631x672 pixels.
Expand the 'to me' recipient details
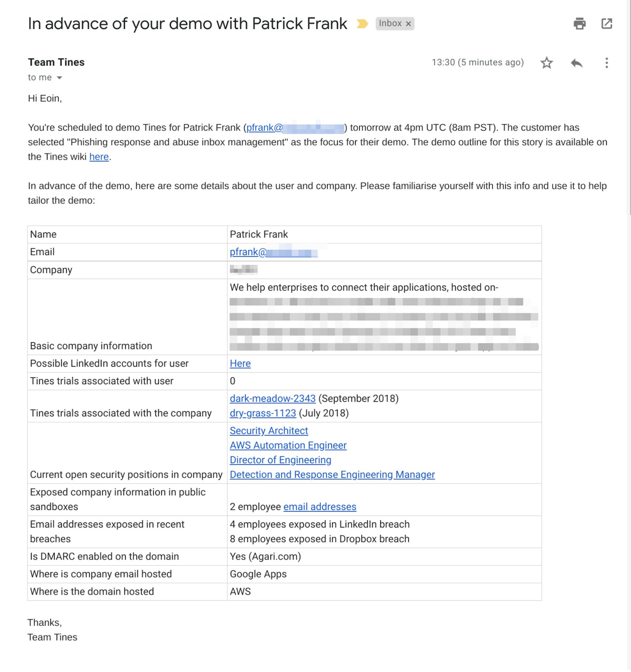point(59,78)
